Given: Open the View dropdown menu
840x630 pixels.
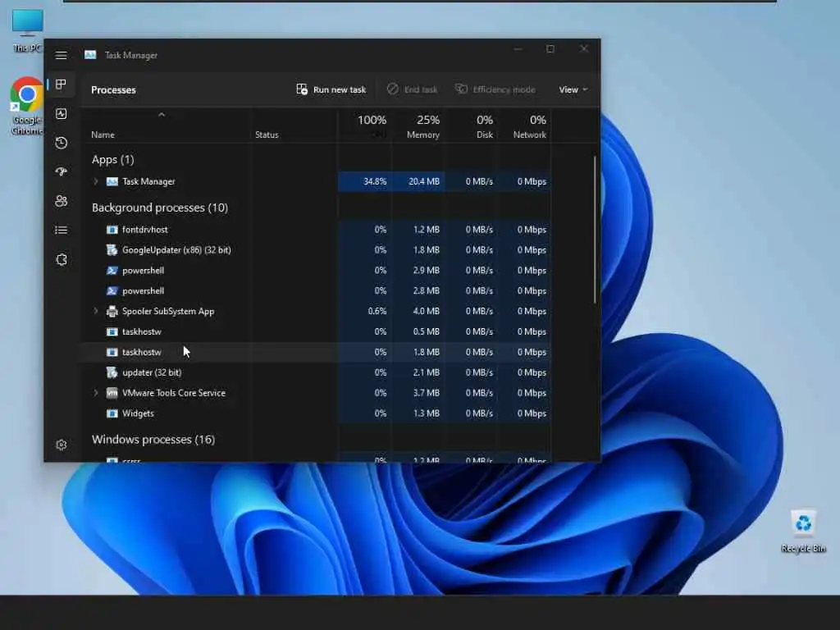Looking at the screenshot, I should click(573, 89).
